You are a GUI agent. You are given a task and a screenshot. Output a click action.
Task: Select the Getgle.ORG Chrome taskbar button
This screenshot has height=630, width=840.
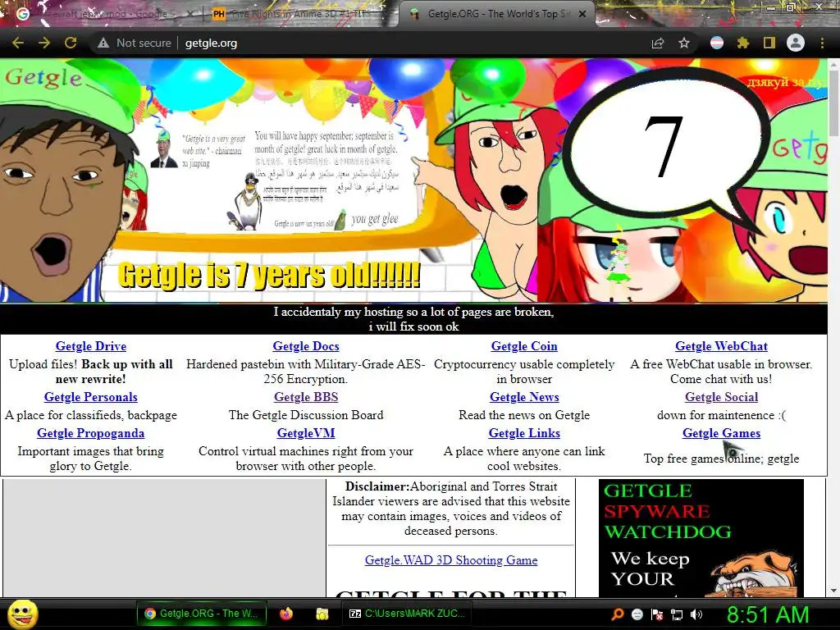[202, 614]
